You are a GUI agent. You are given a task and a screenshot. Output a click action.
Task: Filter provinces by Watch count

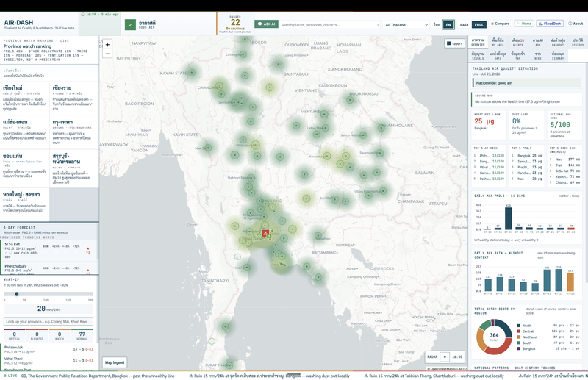point(60,335)
